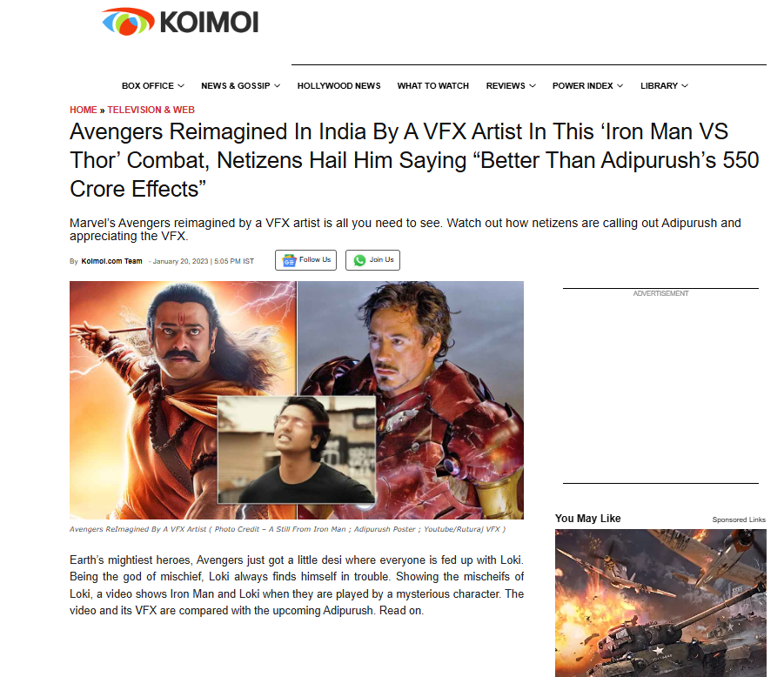Screen dimensions: 784x677
Task: Select What To Watch in navigation
Action: click(433, 86)
